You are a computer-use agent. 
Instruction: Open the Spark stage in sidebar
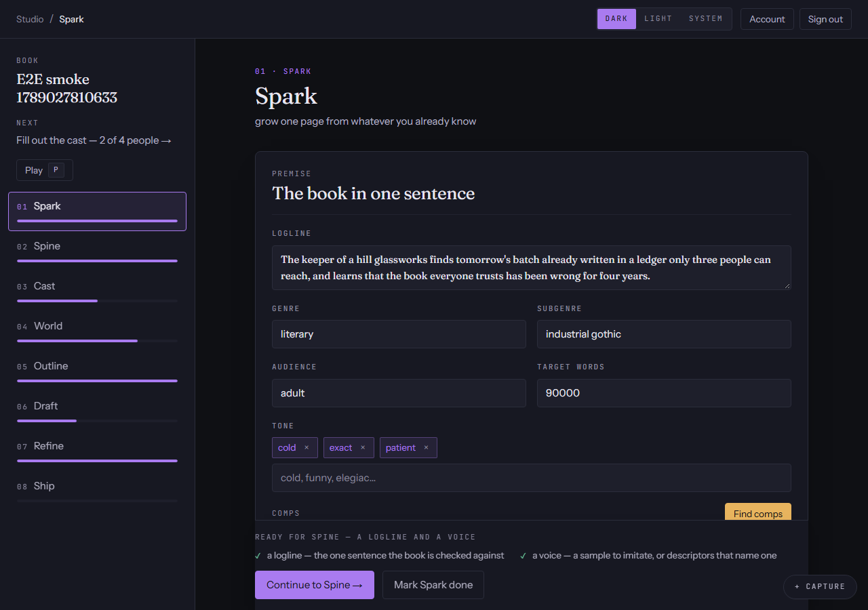pos(97,211)
